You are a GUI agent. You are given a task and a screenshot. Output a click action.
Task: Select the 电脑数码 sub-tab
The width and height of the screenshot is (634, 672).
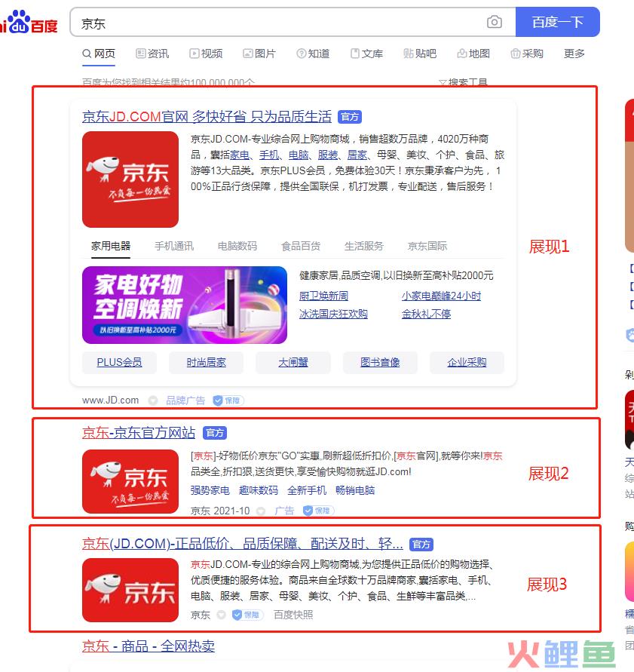pos(237,246)
